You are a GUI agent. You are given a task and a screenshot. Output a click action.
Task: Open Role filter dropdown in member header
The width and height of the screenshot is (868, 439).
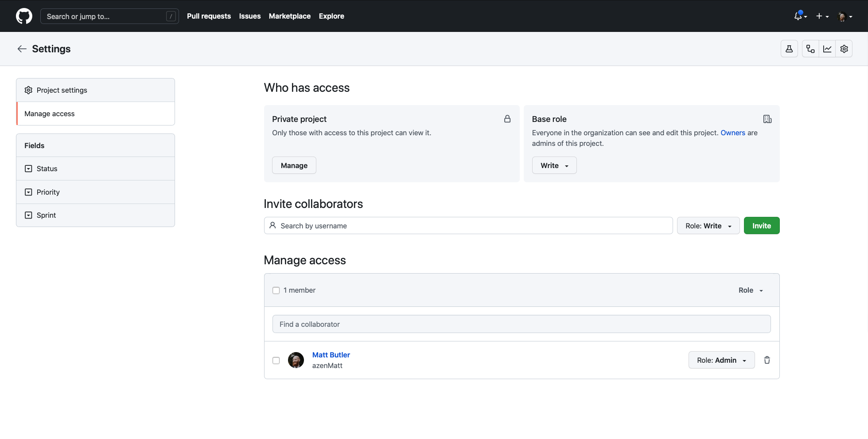coord(751,290)
